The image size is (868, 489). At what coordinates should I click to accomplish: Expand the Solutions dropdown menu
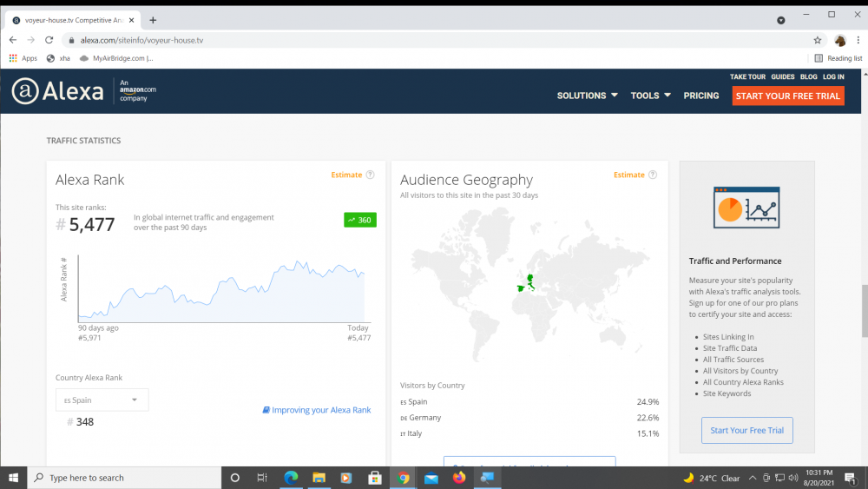coord(587,96)
